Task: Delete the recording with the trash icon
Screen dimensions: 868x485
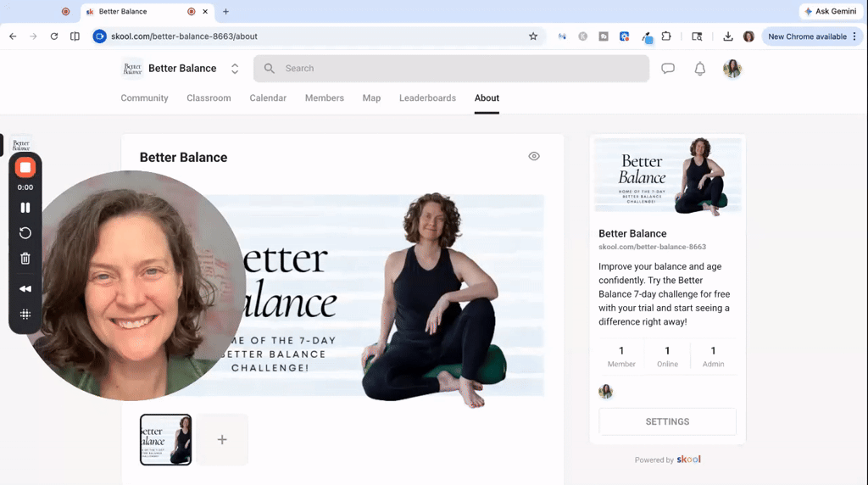Action: (x=25, y=259)
